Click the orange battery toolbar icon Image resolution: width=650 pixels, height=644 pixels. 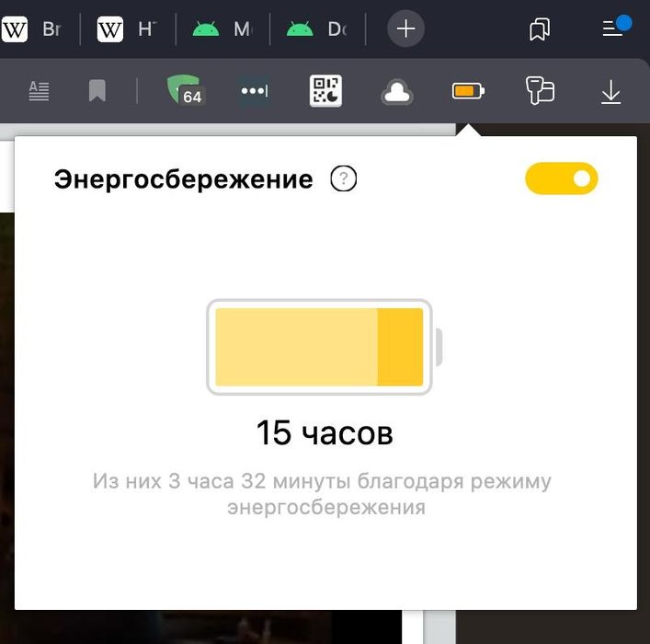tap(469, 91)
